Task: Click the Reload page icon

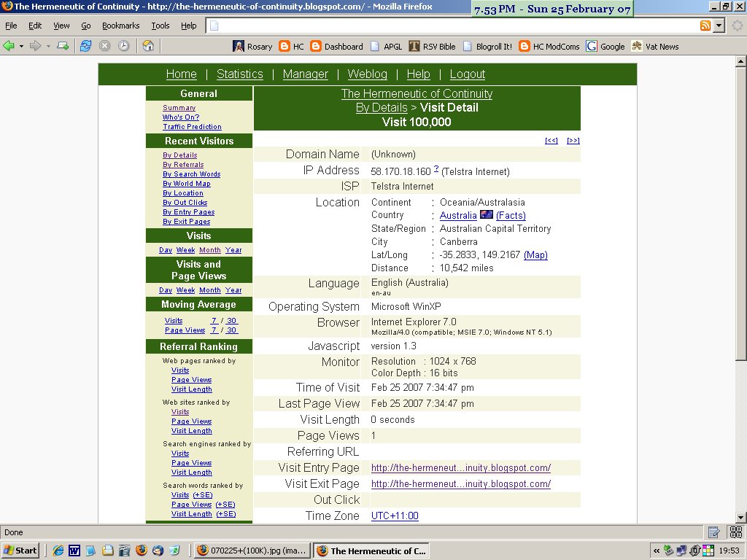Action: point(86,46)
